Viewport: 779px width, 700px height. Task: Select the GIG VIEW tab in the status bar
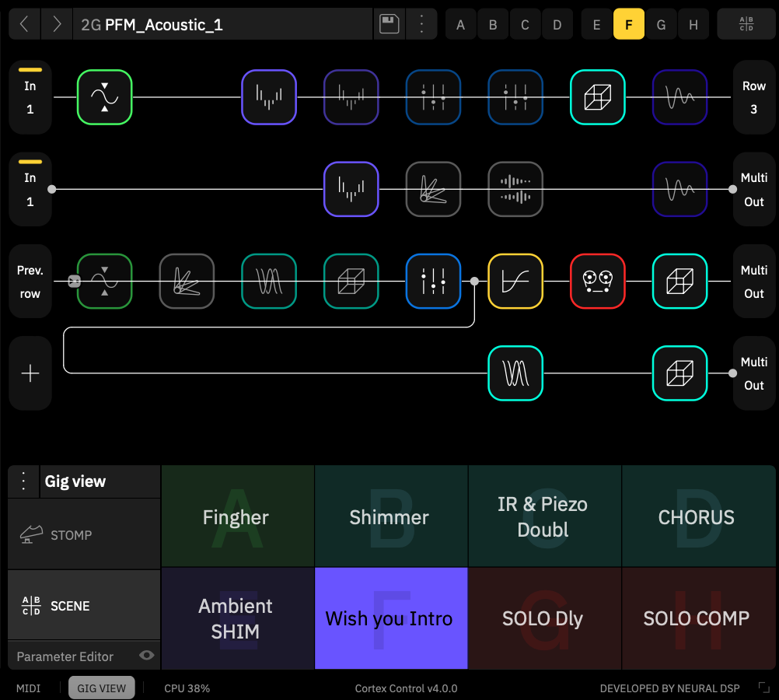[x=101, y=688]
